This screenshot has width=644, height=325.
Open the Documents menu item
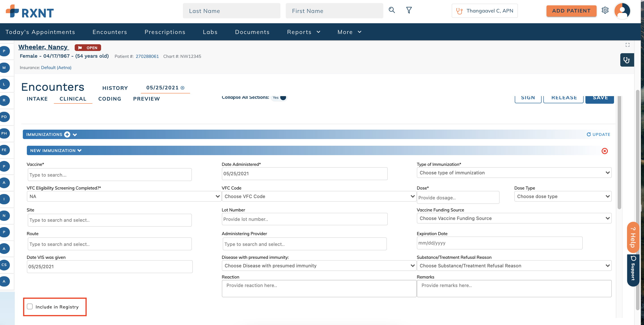[x=252, y=32]
